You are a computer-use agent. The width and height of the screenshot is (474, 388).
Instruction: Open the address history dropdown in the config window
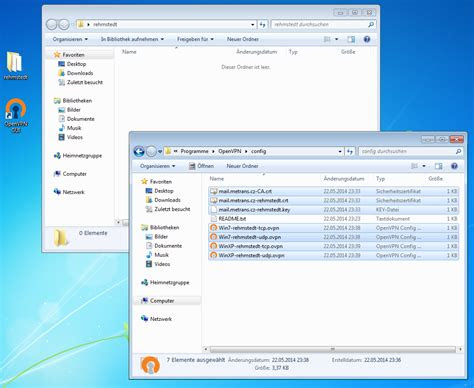click(x=340, y=151)
